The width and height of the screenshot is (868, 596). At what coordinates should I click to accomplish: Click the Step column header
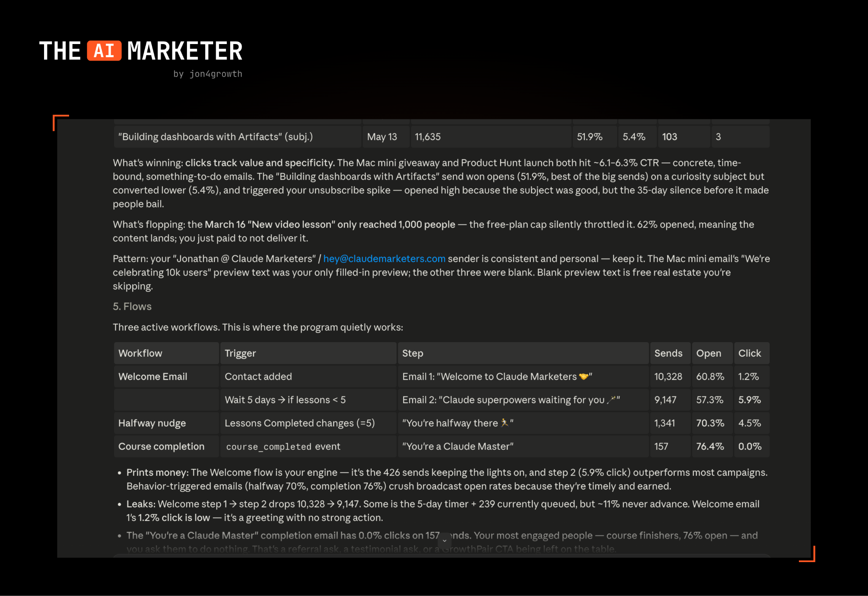click(x=523, y=353)
